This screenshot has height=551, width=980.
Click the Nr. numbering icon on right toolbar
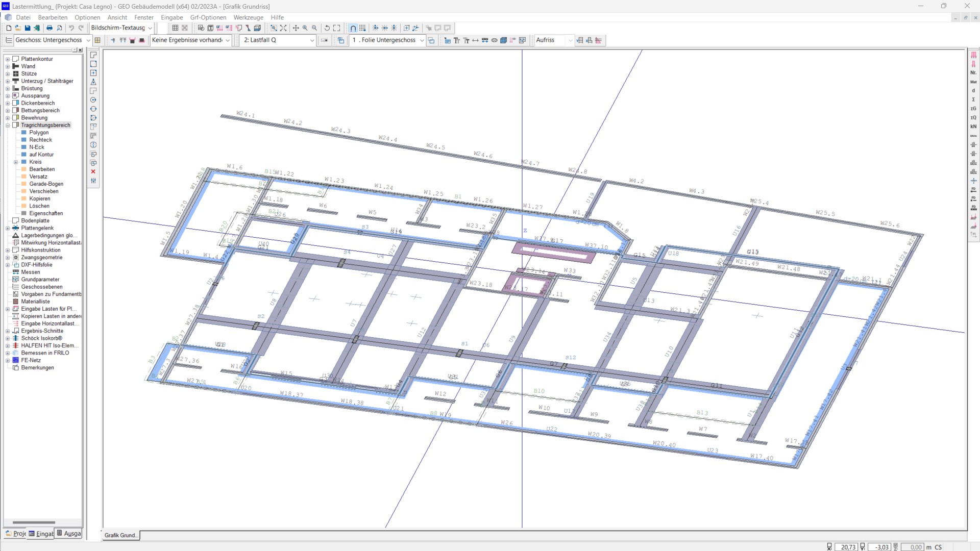tap(973, 72)
